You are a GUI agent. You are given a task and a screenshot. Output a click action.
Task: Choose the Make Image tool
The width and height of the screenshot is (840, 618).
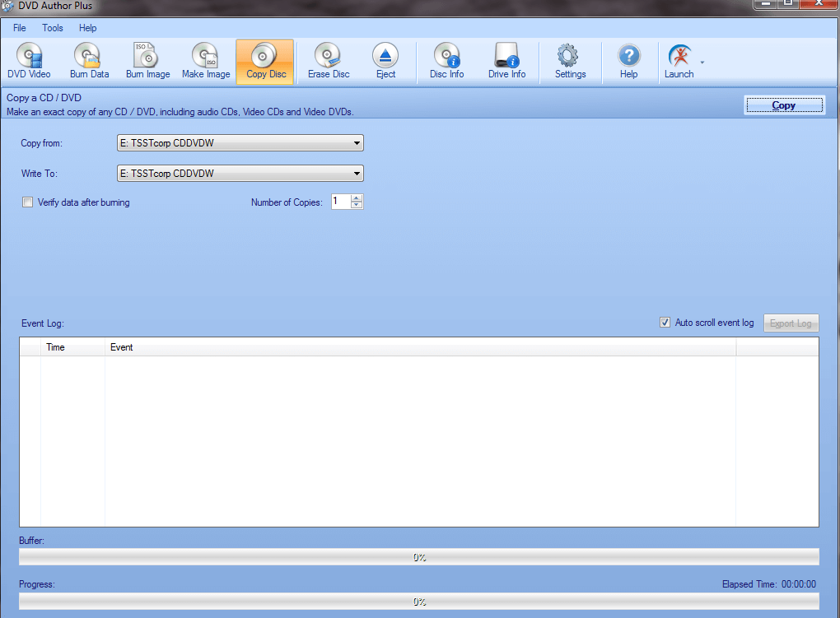pos(206,61)
